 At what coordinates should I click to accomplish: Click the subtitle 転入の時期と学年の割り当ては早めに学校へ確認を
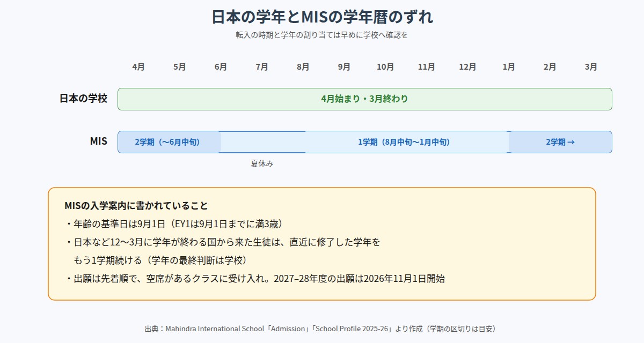(322, 35)
